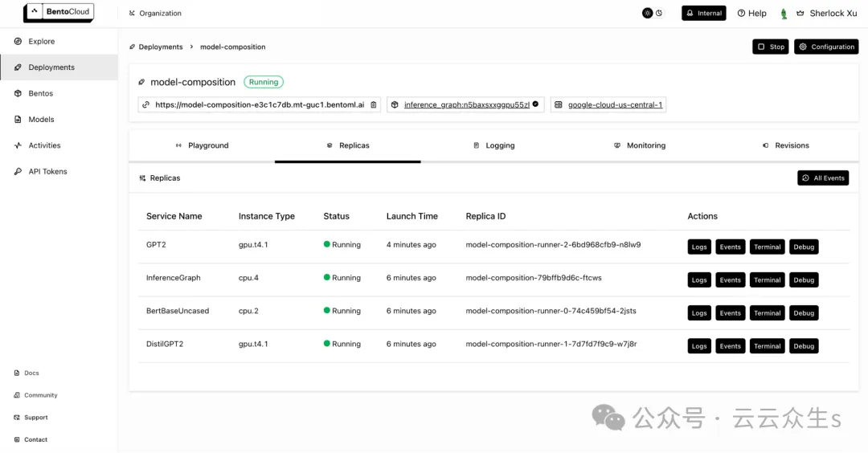
Task: Copy the deployment URL with clipboard icon
Action: (373, 104)
